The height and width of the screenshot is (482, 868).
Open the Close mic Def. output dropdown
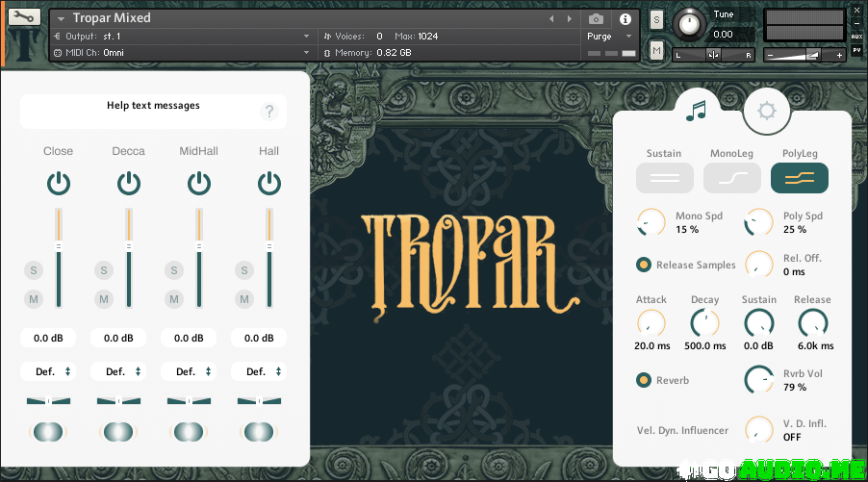click(x=50, y=371)
